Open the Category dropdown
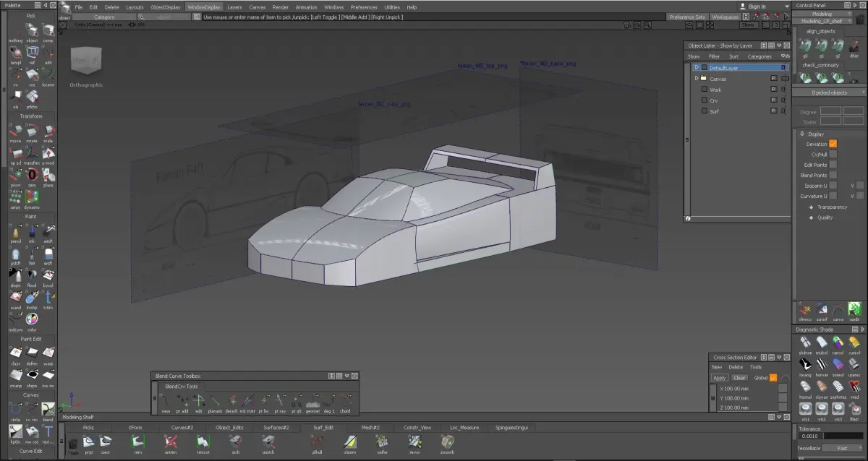This screenshot has height=461, width=868. pos(104,17)
